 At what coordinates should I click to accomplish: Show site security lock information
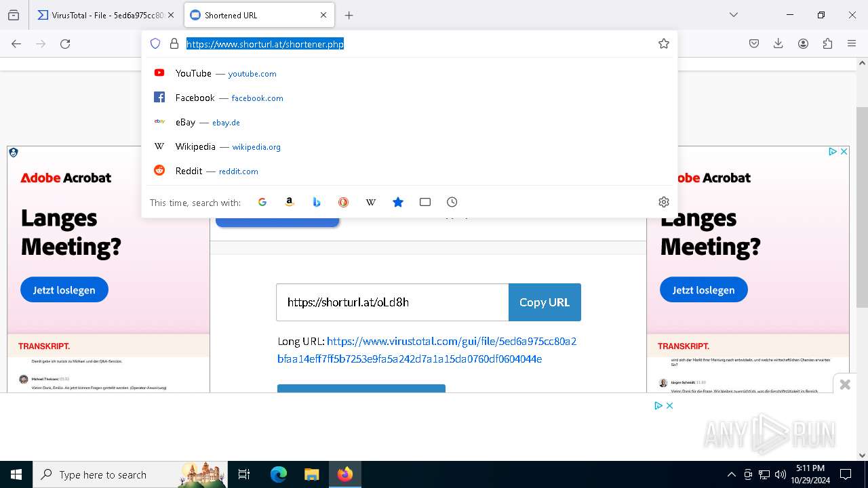coord(174,43)
